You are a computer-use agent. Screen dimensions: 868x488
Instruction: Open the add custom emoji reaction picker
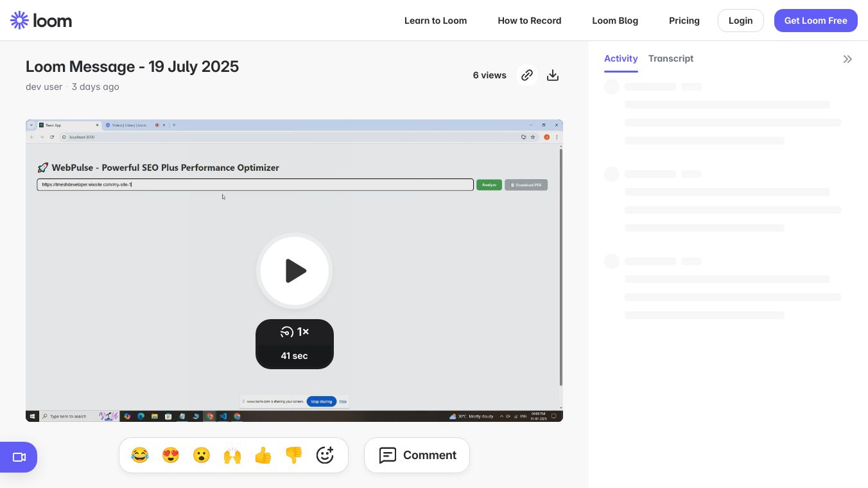[325, 455]
